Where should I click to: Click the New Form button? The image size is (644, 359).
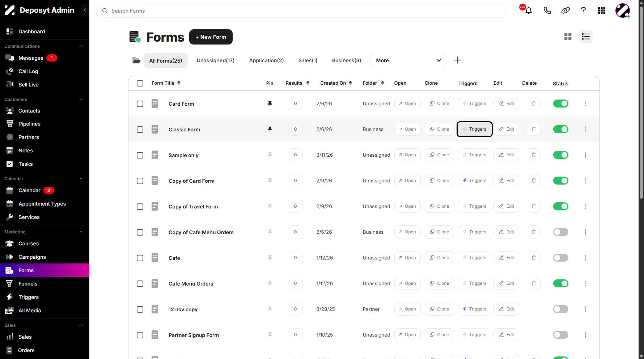coord(211,37)
